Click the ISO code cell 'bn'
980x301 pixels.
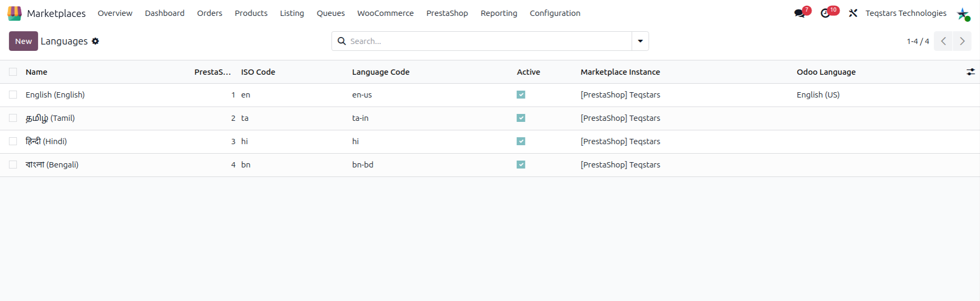(246, 165)
